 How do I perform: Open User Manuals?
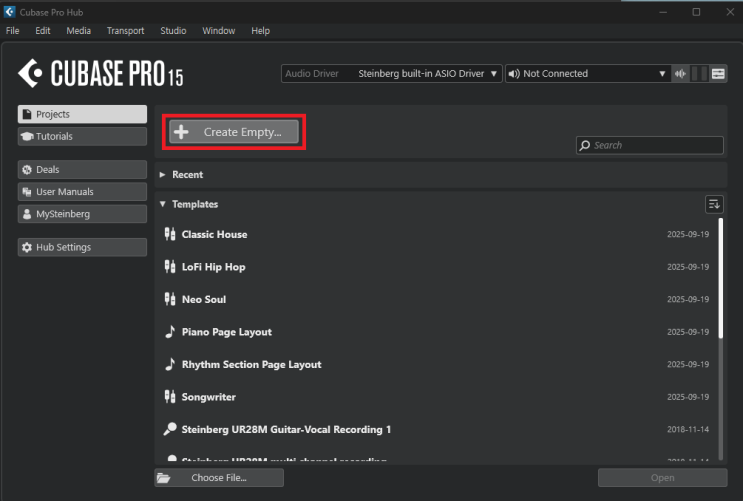point(82,191)
